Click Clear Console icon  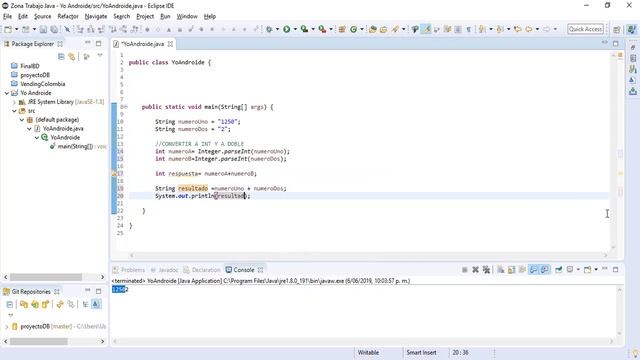click(500, 270)
